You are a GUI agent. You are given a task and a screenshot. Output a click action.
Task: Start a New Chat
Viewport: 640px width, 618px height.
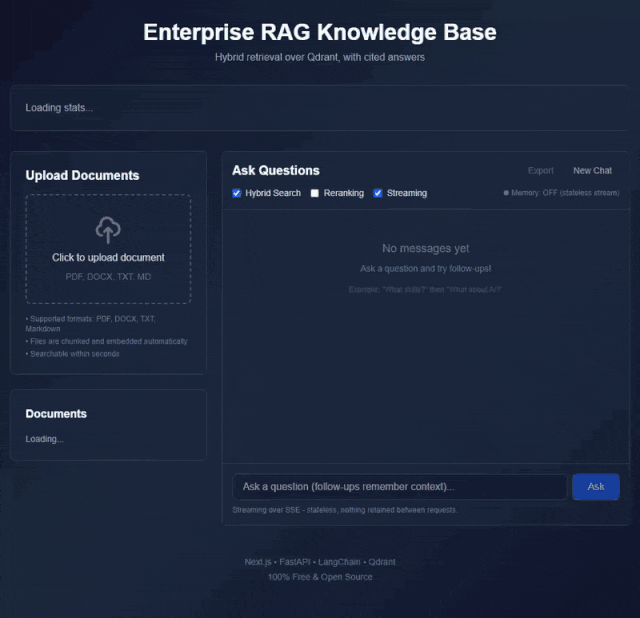click(592, 171)
